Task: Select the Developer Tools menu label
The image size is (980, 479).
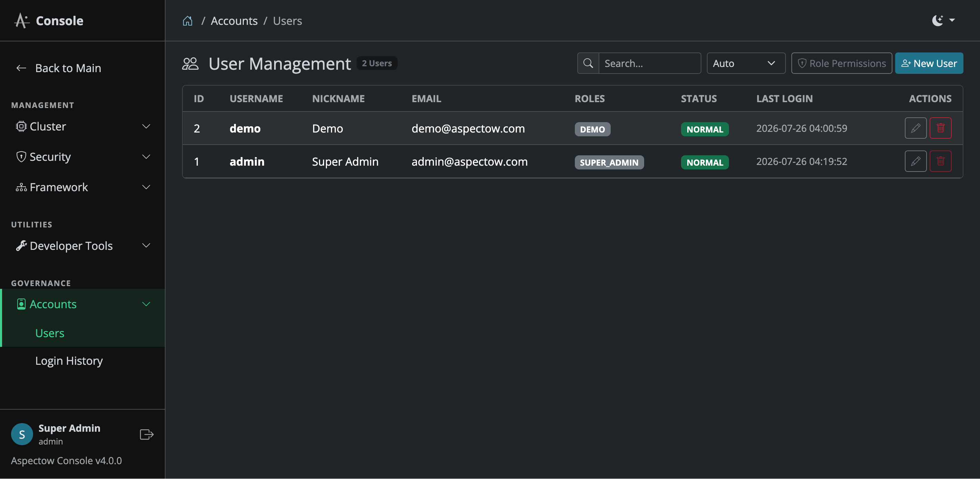Action: (71, 246)
